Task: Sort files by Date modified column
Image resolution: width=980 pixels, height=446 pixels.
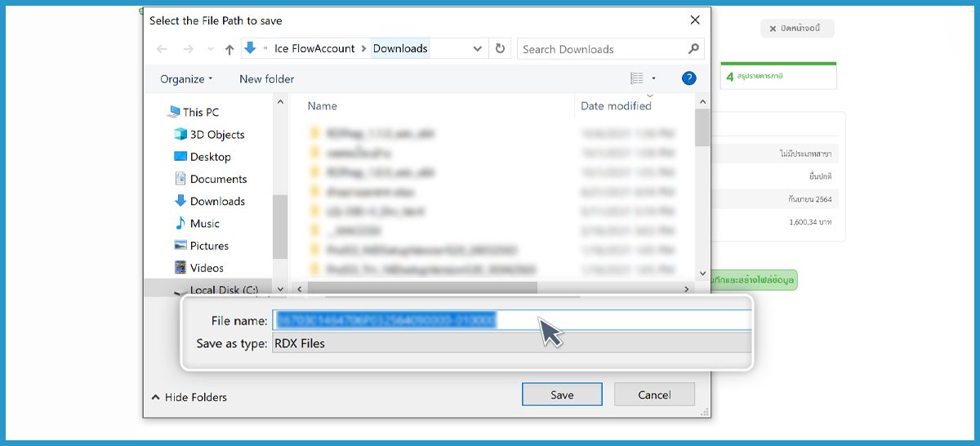Action: [616, 106]
